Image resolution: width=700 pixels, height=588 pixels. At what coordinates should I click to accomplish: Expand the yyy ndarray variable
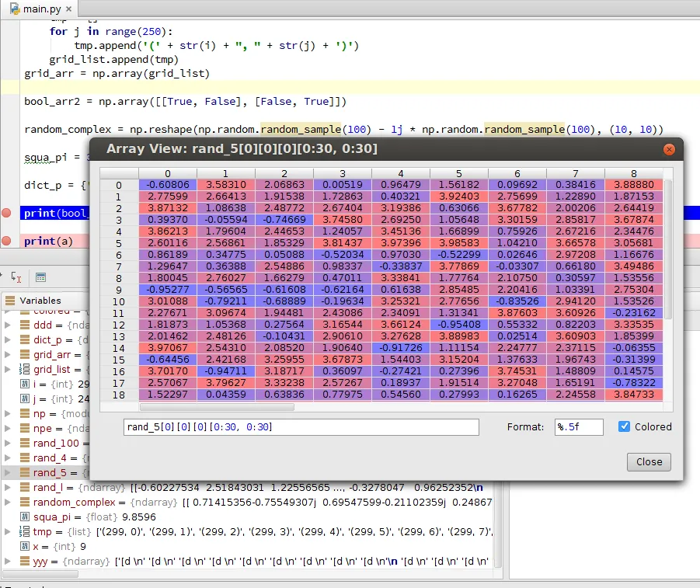click(8, 562)
